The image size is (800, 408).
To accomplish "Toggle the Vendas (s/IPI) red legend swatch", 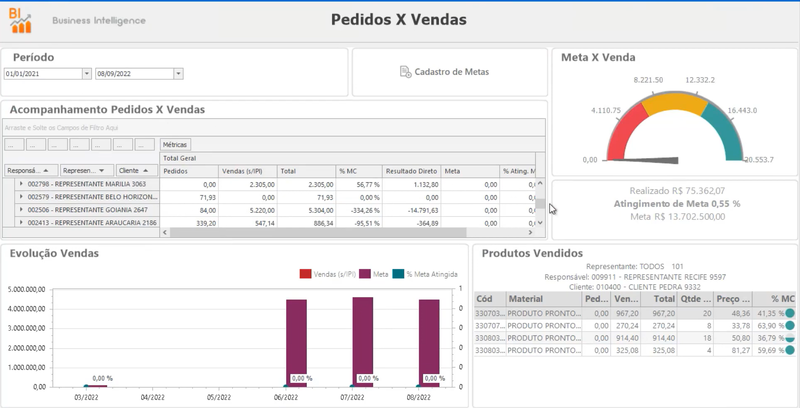I will pos(305,274).
